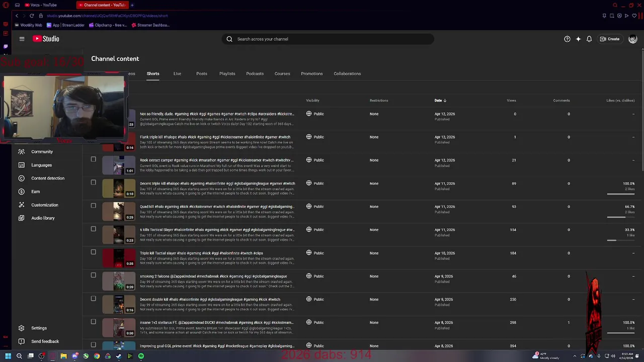Open the YouTube Studio hamburger menu
644x362 pixels.
pos(22,39)
